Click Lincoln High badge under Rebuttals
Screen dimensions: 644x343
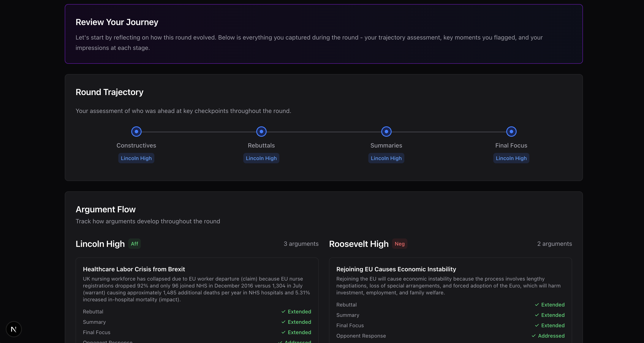click(261, 158)
